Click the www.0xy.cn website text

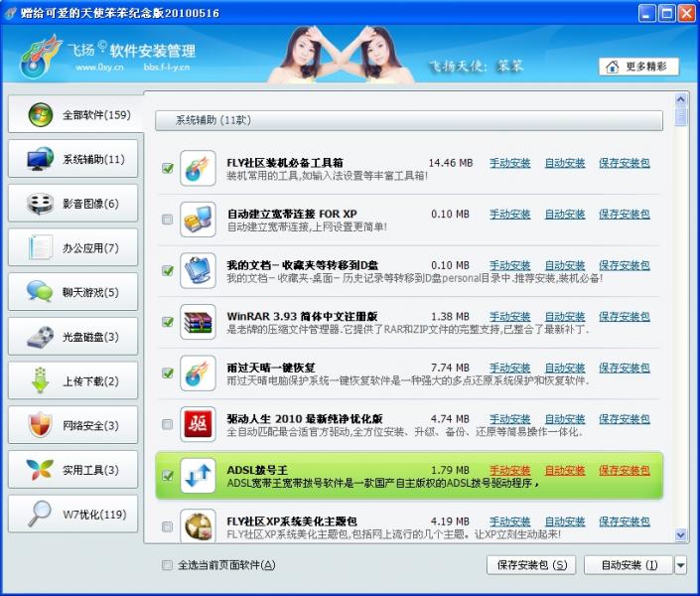pos(99,68)
